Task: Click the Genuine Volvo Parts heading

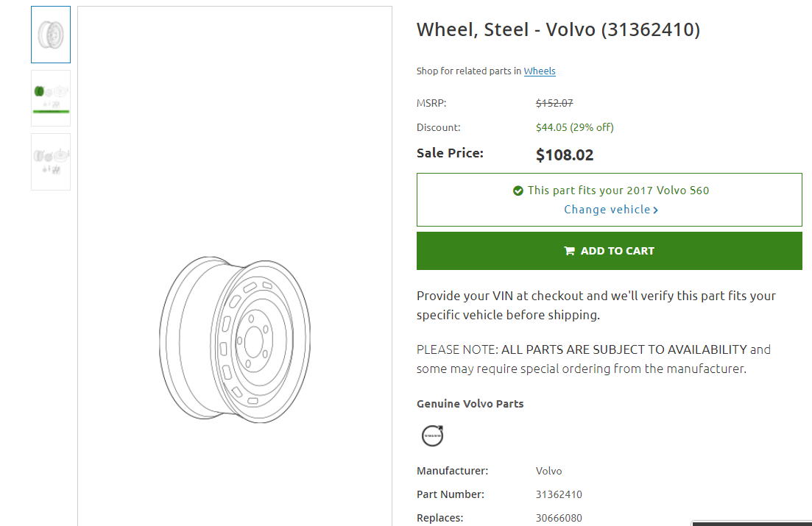Action: coord(470,404)
